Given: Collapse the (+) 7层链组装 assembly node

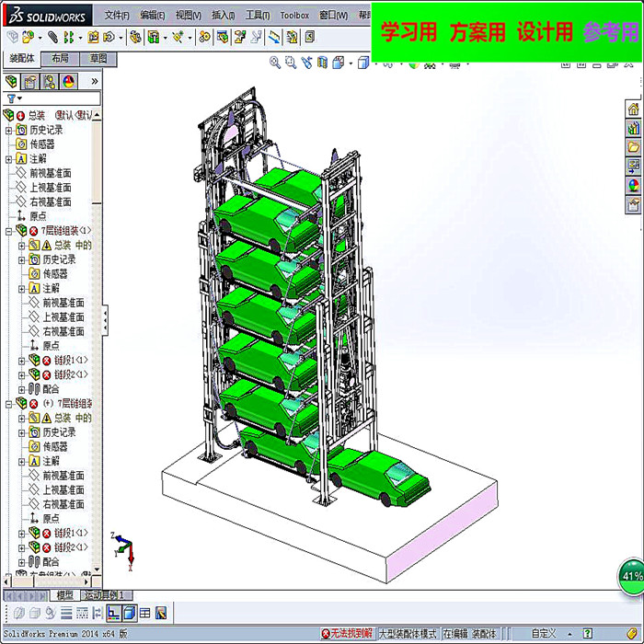Looking at the screenshot, I should (x=8, y=405).
